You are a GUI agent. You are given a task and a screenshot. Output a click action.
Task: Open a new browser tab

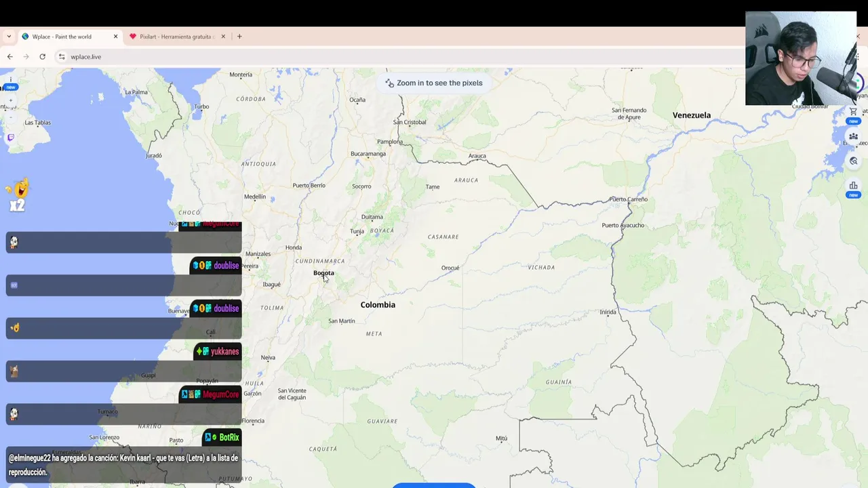click(239, 37)
